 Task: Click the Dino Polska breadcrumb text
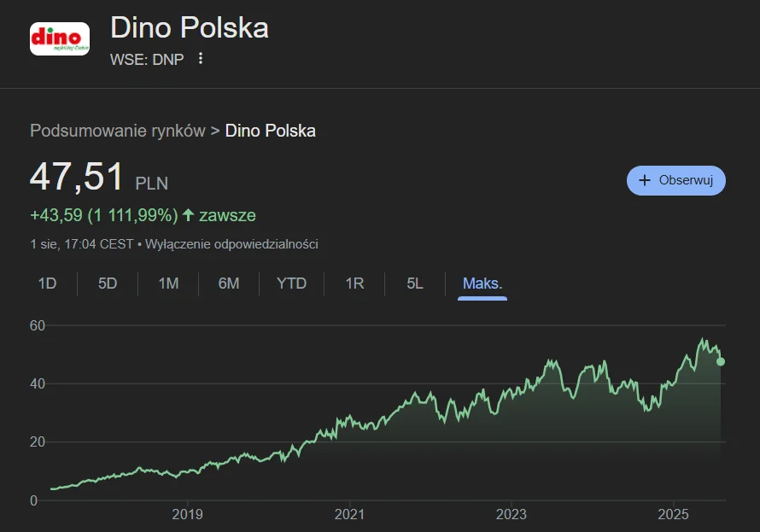coord(270,131)
